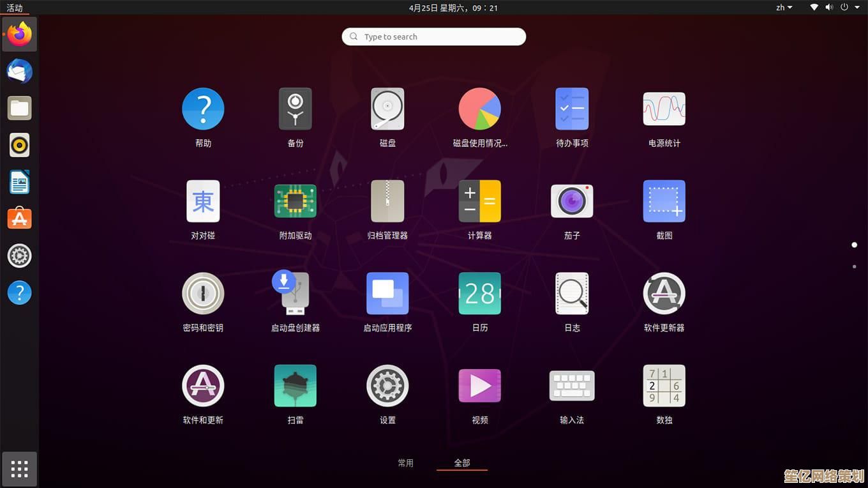This screenshot has height=488, width=868.
Task: Go to the second app page indicator
Action: (855, 266)
